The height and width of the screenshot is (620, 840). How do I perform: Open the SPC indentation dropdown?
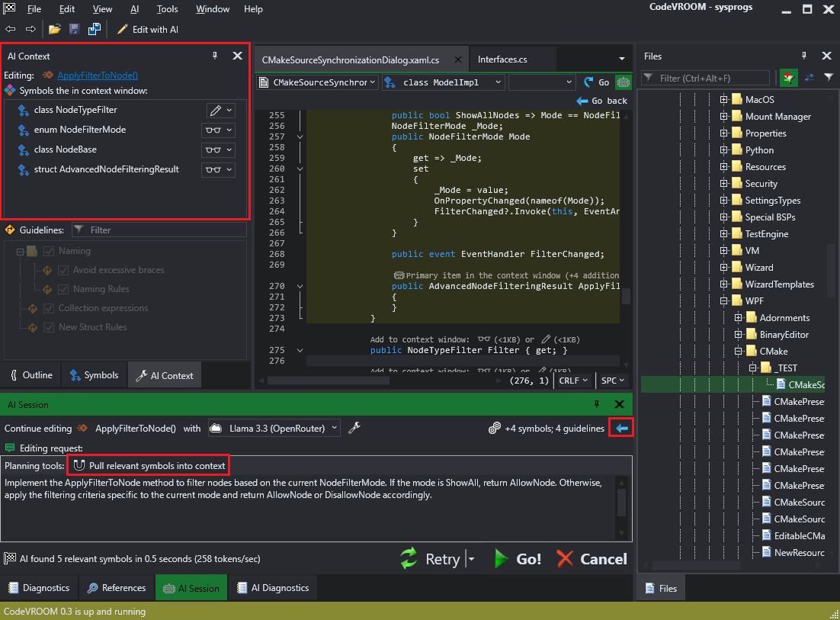coord(612,381)
